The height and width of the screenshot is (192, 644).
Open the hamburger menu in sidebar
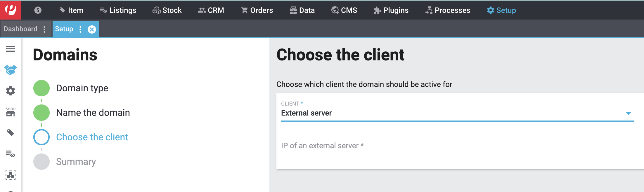[x=11, y=49]
